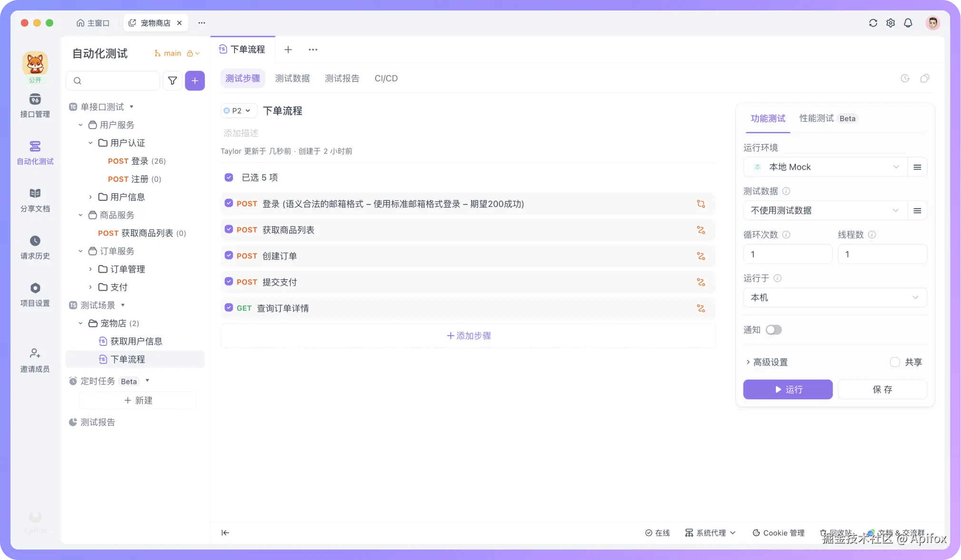Collapse the step panel with bottom arrow
This screenshot has height=560, width=961.
[x=225, y=533]
